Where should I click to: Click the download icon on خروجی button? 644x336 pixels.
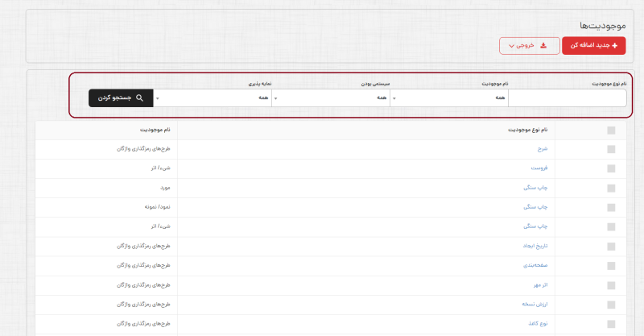pos(543,46)
